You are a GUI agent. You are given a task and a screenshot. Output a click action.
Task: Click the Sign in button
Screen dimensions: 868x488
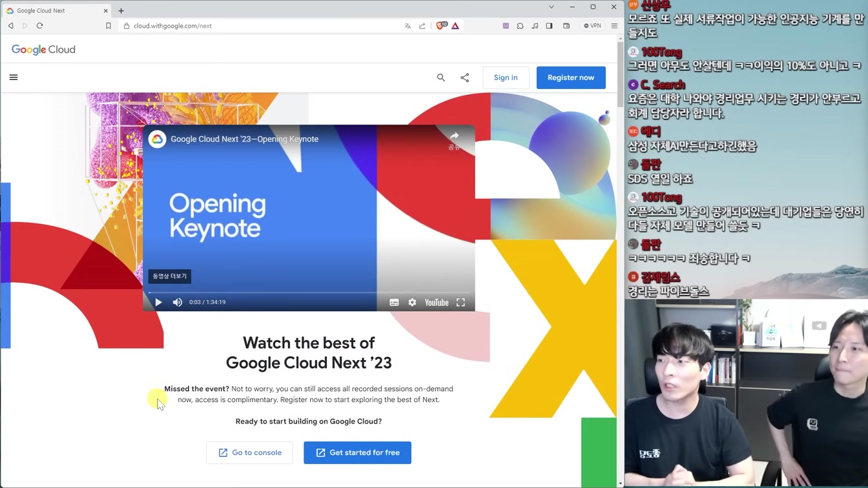[506, 77]
